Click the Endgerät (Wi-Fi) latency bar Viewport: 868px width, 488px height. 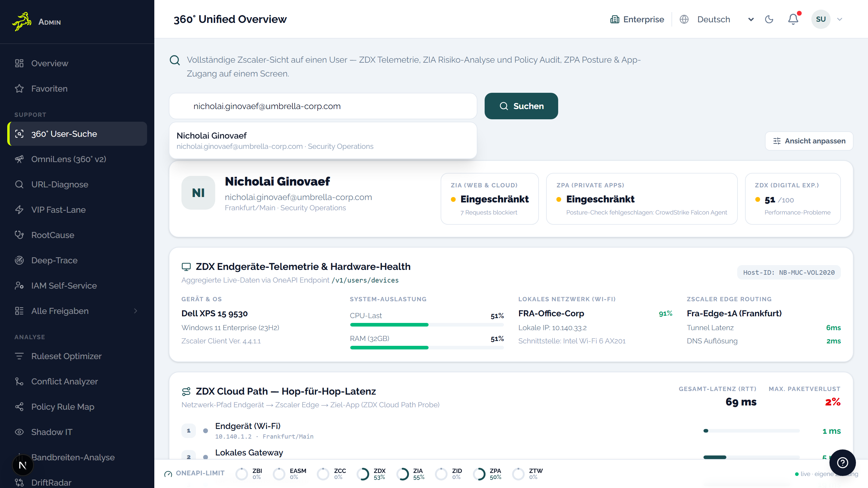pyautogui.click(x=751, y=431)
